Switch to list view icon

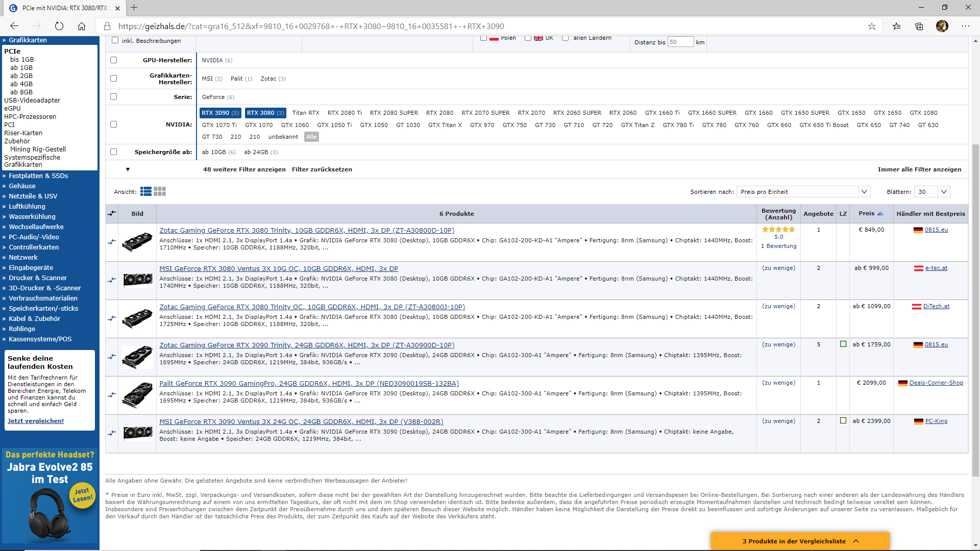(146, 191)
